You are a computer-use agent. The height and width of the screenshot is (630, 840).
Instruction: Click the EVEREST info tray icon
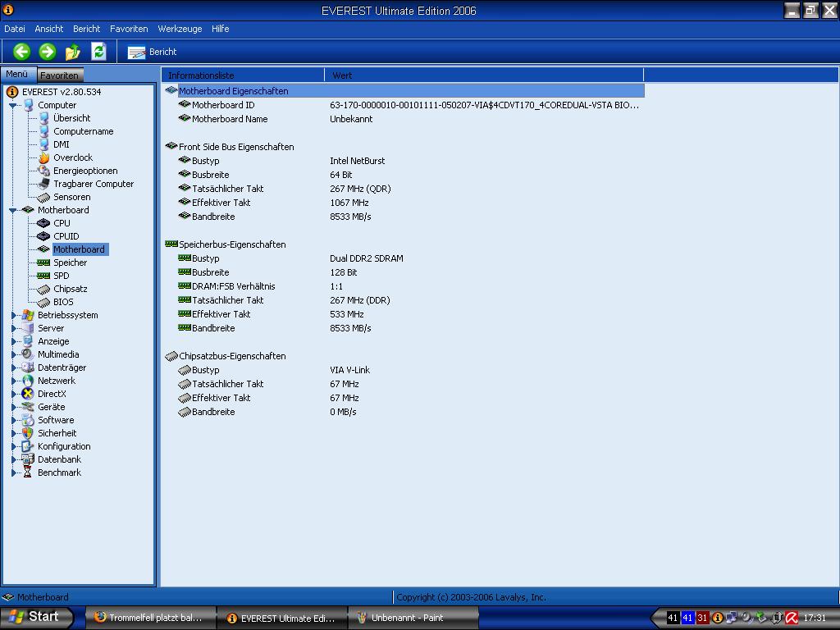point(718,619)
